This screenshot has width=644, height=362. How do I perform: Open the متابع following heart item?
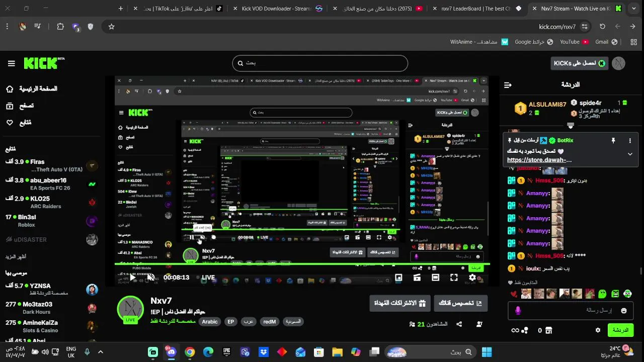(x=19, y=122)
